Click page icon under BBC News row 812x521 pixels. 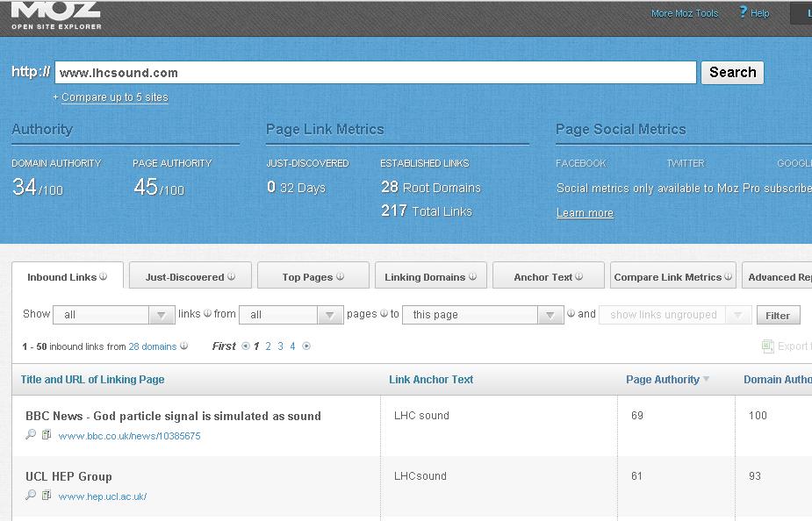pos(47,434)
